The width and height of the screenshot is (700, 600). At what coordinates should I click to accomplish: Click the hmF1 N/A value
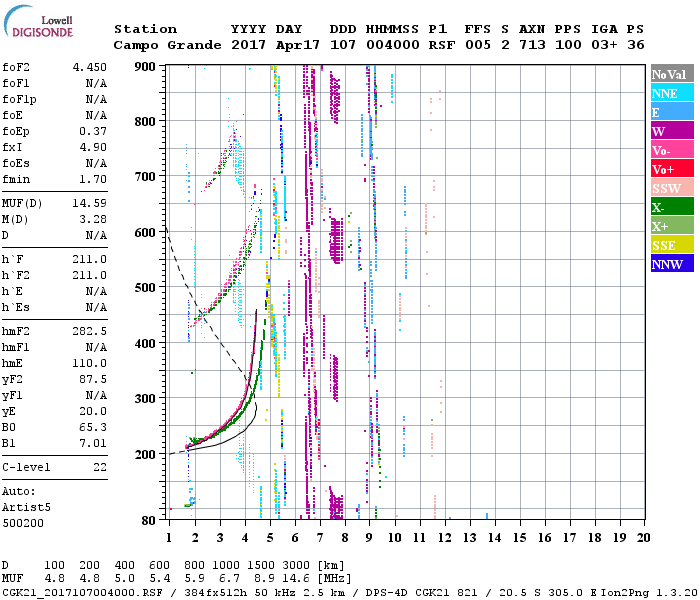click(96, 347)
